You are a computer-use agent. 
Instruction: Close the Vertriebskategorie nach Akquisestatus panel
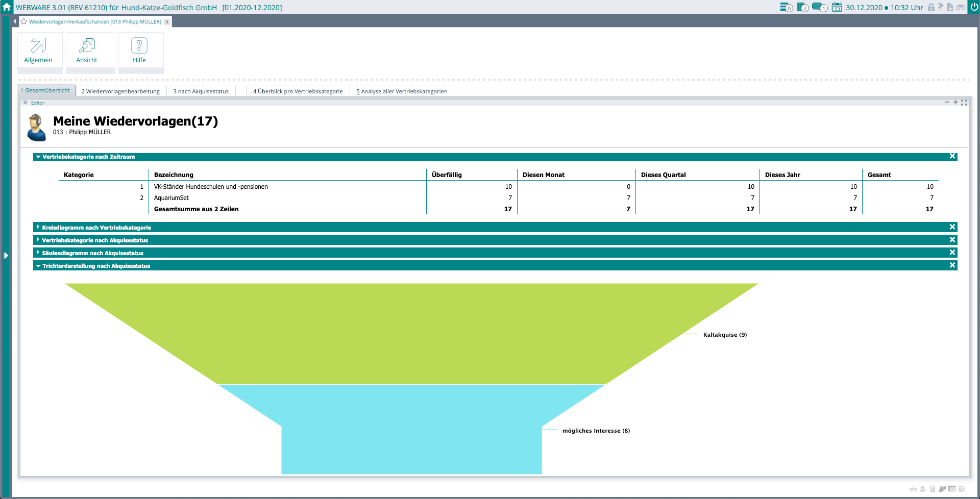pyautogui.click(x=952, y=240)
